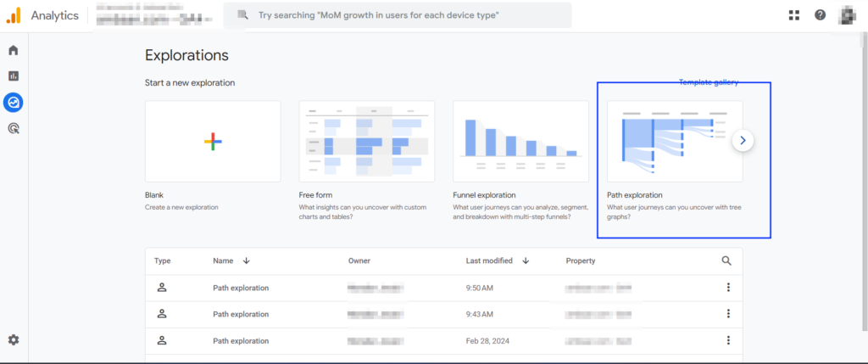Click the search icon in the explorations table
The width and height of the screenshot is (868, 364).
(x=726, y=260)
